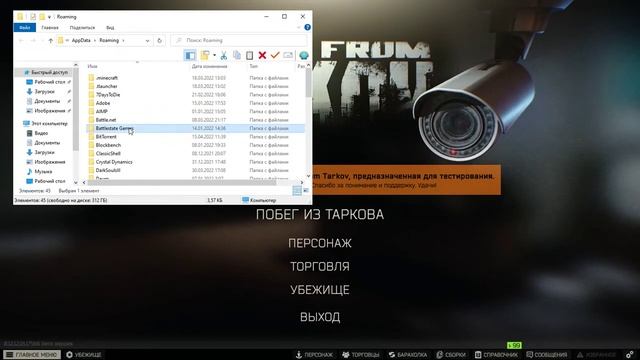The height and width of the screenshot is (360, 640).
Task: Select the BitTorrent folder
Action: click(106, 136)
